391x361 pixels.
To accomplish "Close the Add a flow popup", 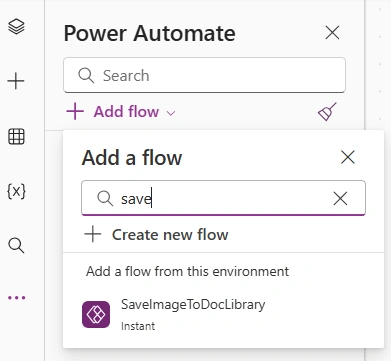I will click(x=348, y=157).
